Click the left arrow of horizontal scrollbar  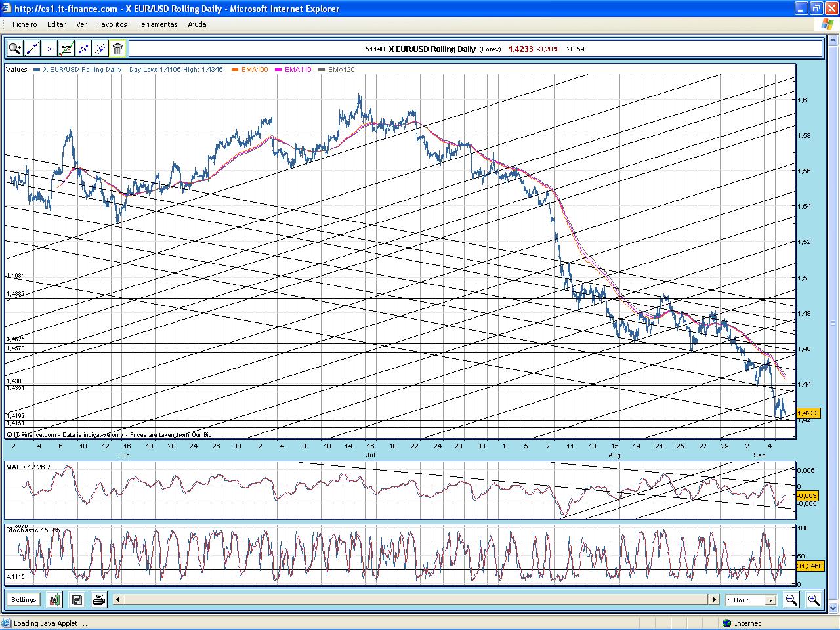click(117, 599)
